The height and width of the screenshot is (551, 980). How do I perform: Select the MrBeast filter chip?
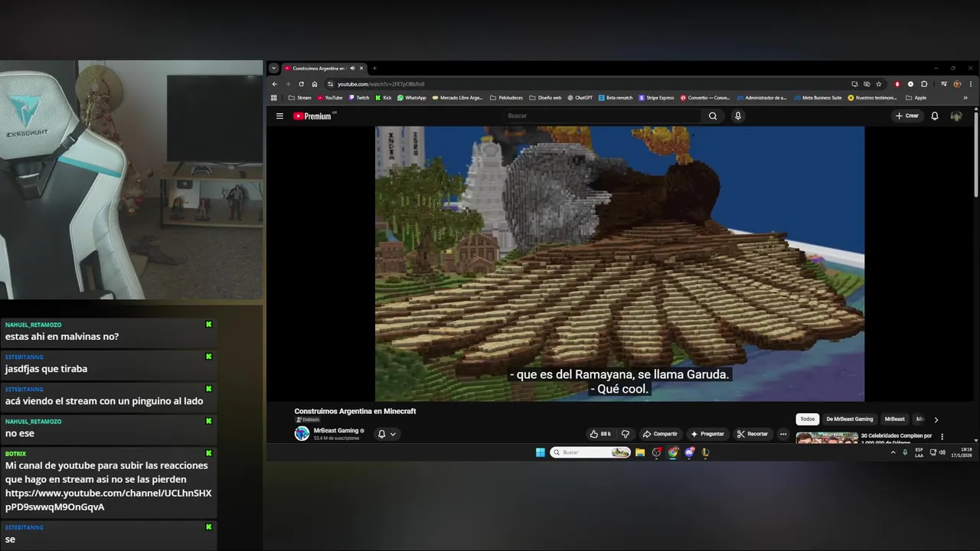[x=895, y=419]
